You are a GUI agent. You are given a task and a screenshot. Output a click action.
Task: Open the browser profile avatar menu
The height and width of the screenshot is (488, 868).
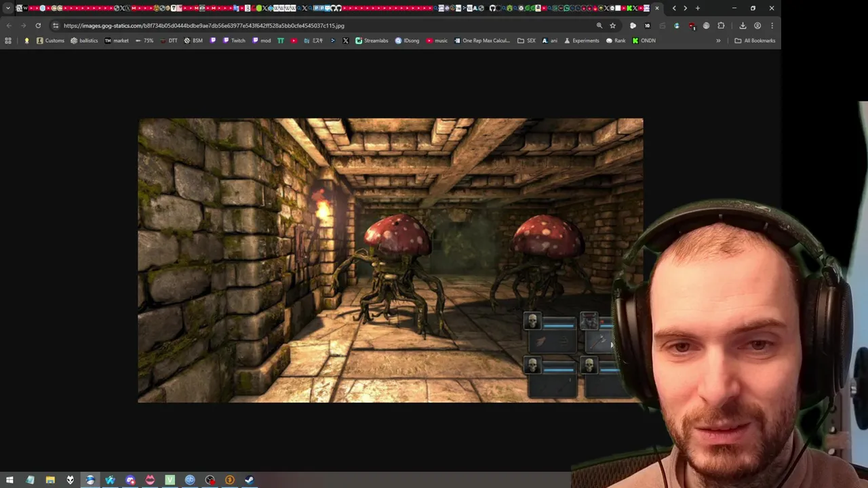tap(757, 26)
